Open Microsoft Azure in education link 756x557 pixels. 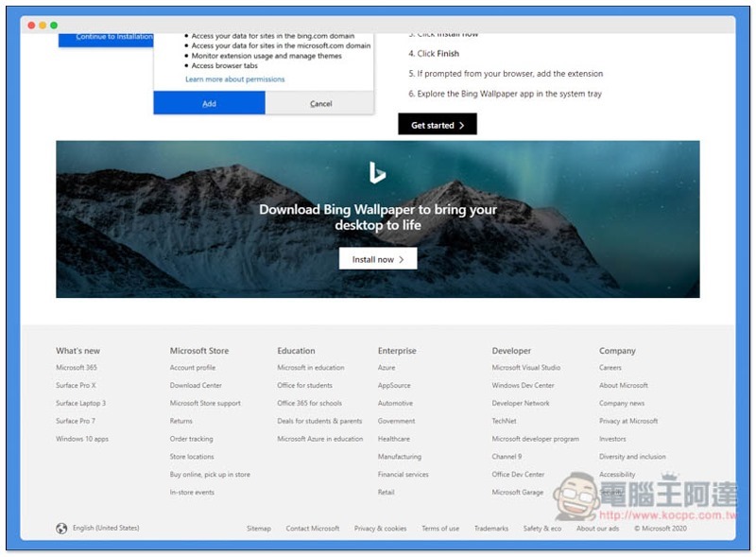[x=319, y=439]
